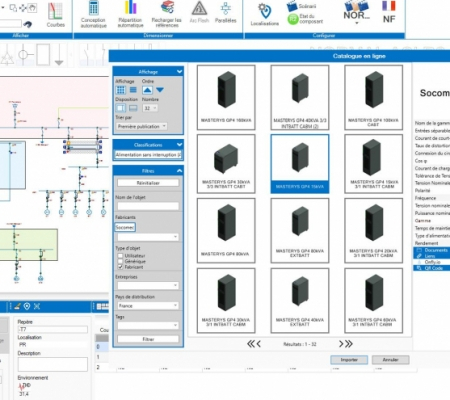Screen dimensions: 450x400
Task: Edit the Repère field T7
Action: pos(53,329)
